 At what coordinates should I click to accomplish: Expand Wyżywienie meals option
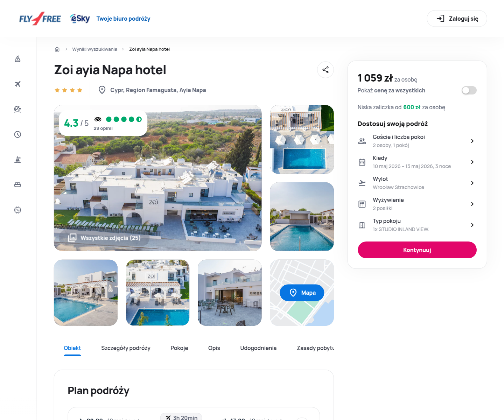click(417, 204)
